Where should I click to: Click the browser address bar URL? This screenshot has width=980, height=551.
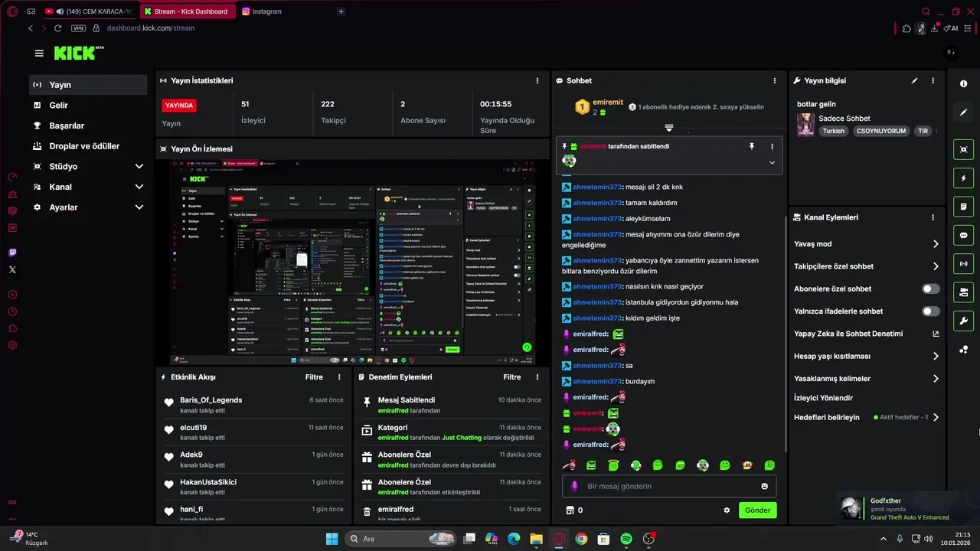click(x=151, y=28)
